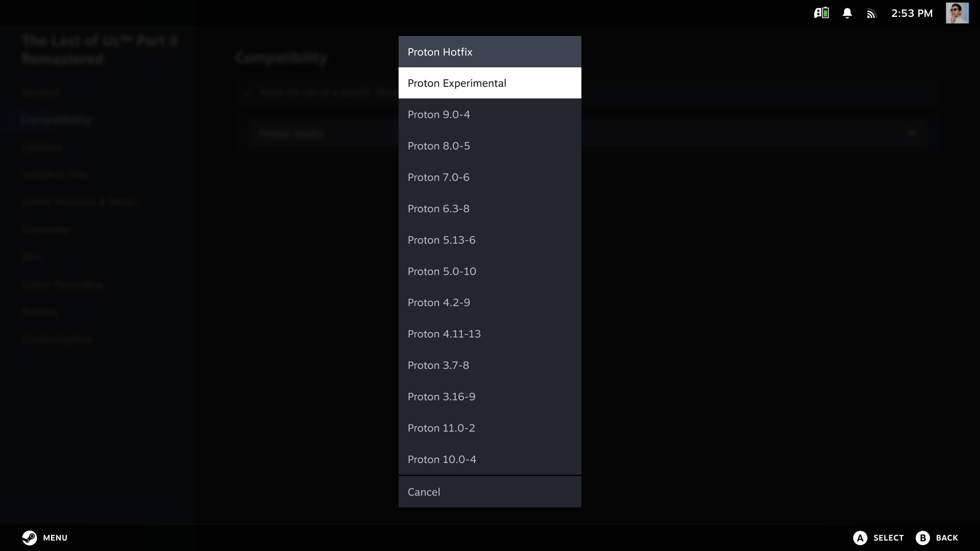Image resolution: width=980 pixels, height=551 pixels.
Task: Click the 2:53 PM clock
Action: pyautogui.click(x=912, y=13)
